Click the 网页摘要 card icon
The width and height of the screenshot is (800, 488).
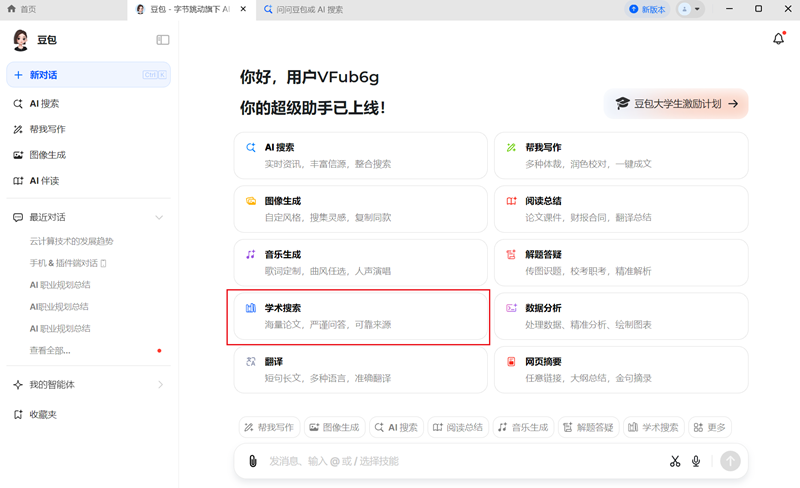[x=511, y=362]
